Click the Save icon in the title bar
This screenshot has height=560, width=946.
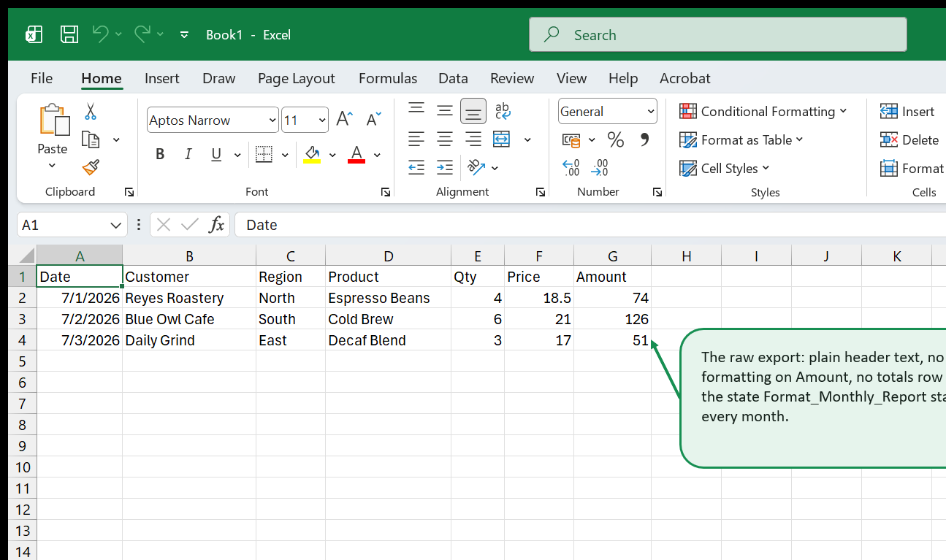click(69, 34)
